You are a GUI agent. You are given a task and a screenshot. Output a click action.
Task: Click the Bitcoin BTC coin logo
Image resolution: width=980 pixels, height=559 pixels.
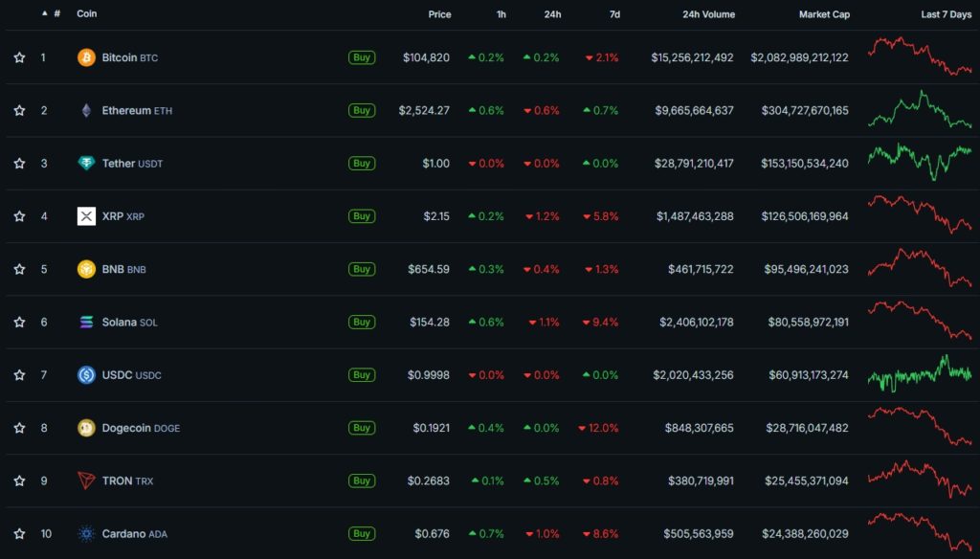click(x=87, y=57)
